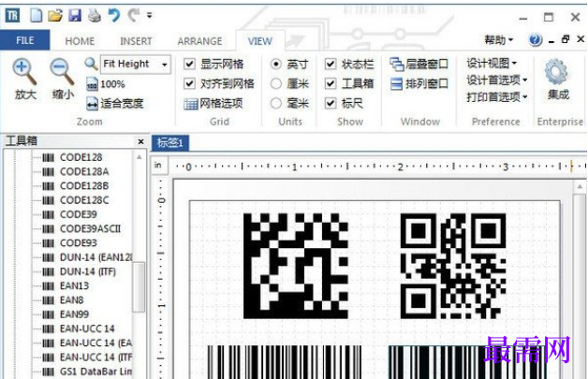
Task: Select the 厘米 unit radio button
Action: [276, 83]
